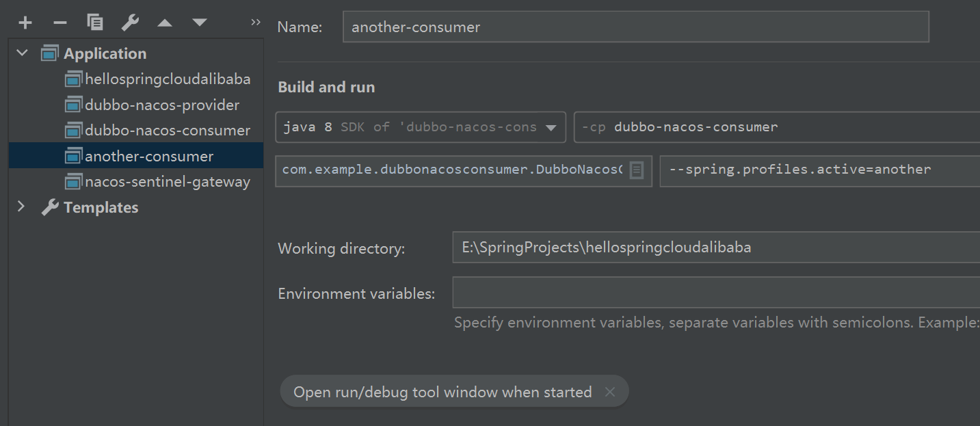Click the application icon beside dubbo-nacos-provider
The image size is (980, 426).
(x=73, y=105)
